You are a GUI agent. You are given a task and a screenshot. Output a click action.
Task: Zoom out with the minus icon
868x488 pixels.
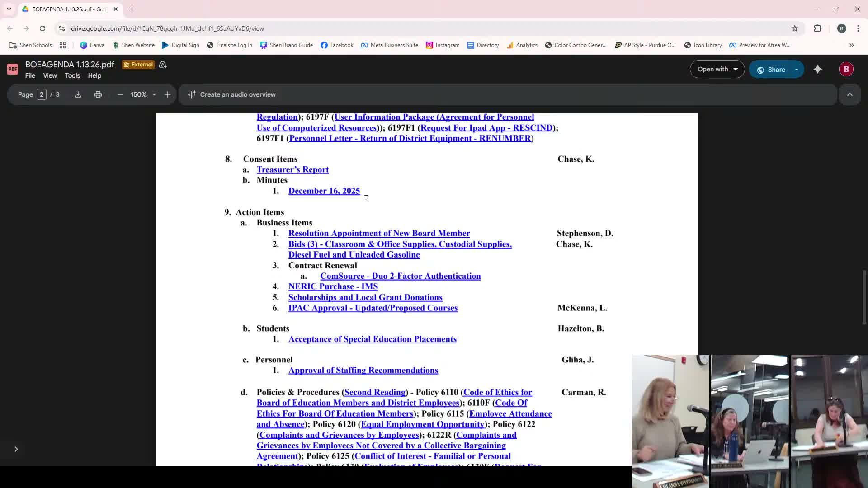pos(120,94)
